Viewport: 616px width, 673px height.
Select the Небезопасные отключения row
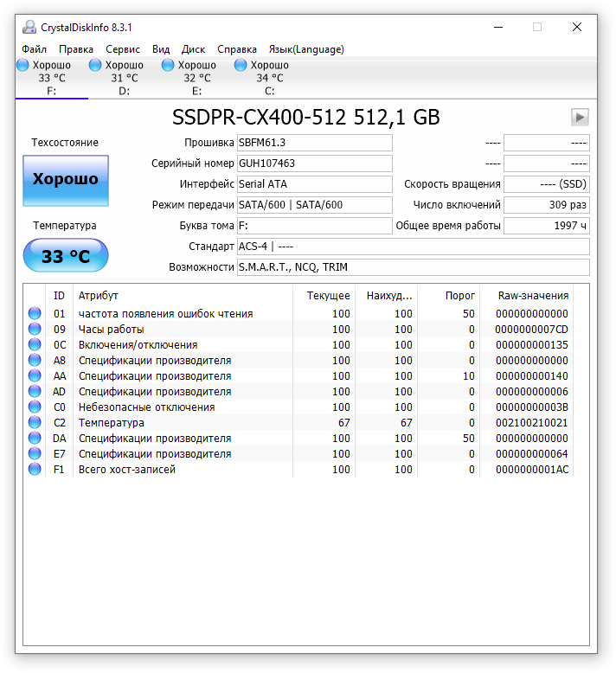coord(298,407)
